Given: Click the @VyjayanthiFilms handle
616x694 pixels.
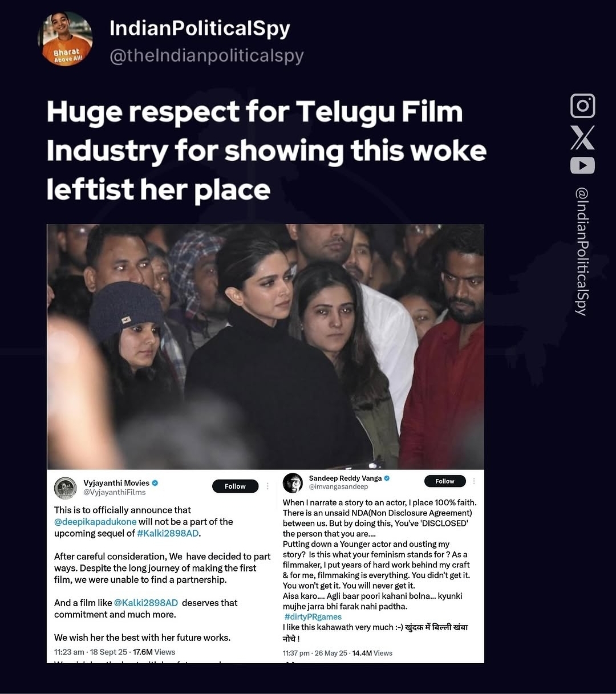Looking at the screenshot, I should 115,493.
